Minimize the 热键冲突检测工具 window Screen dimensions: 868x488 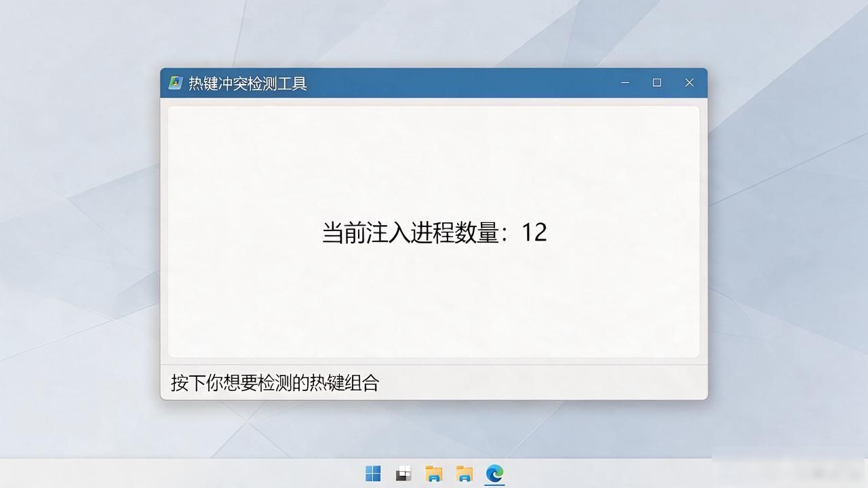coord(625,83)
